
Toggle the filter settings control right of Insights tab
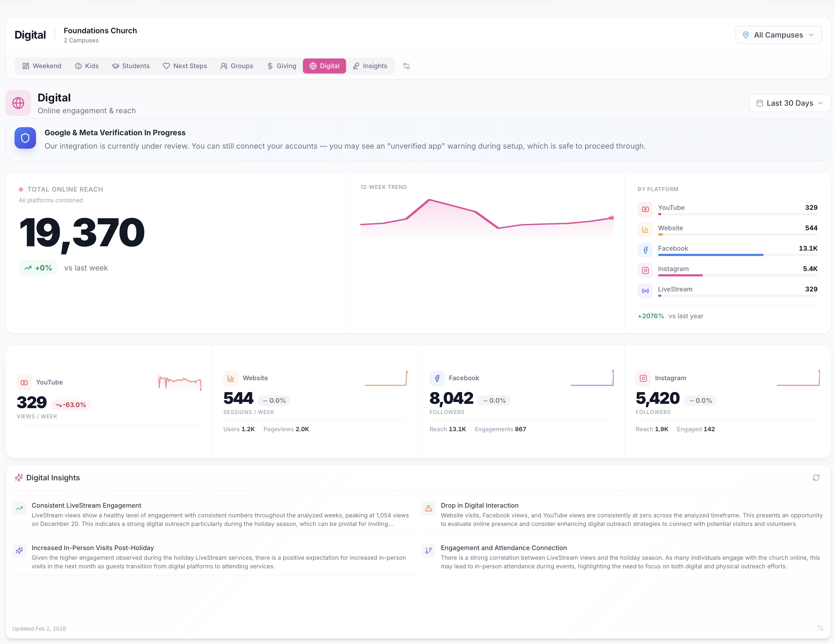pyautogui.click(x=406, y=66)
